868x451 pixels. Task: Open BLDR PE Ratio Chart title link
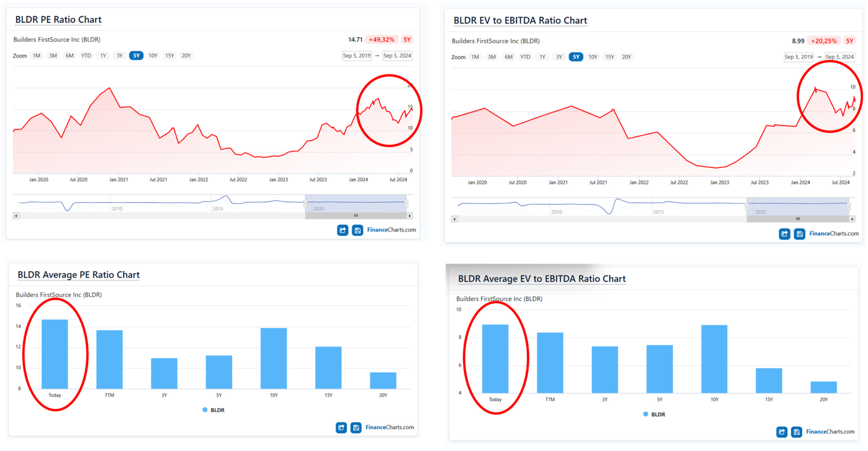pyautogui.click(x=58, y=20)
